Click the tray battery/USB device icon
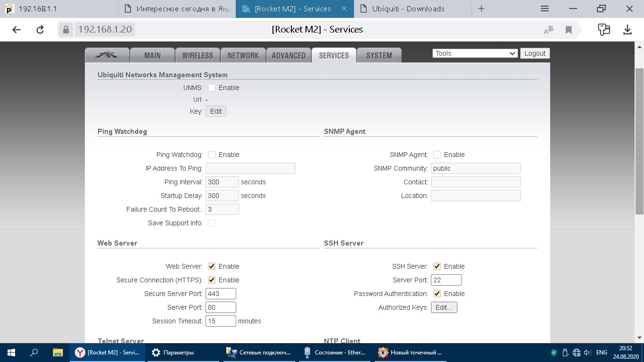Viewport: 644px width, 362px height. pyautogui.click(x=565, y=353)
